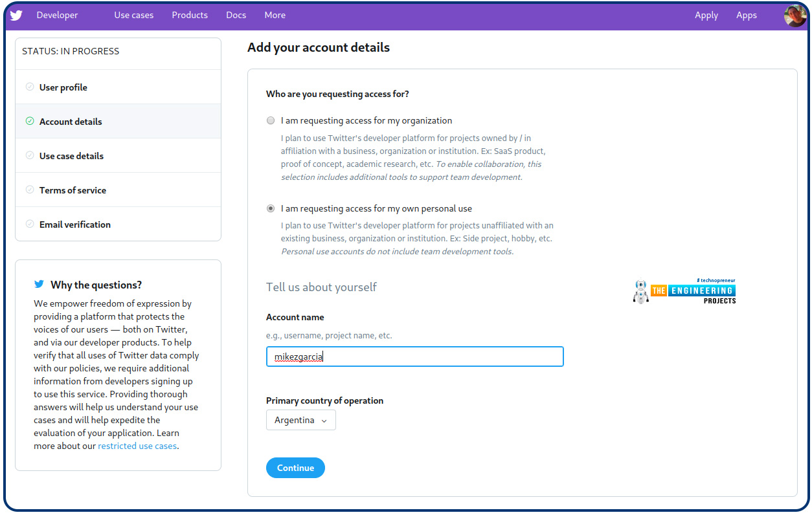Viewport: 812px width, 515px height.
Task: Click 'Who are you requesting access for?' text
Action: tap(337, 94)
